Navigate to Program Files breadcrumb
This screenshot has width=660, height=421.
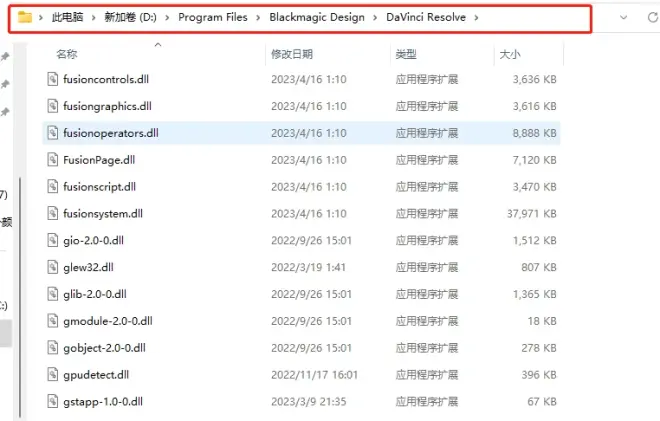pyautogui.click(x=213, y=17)
